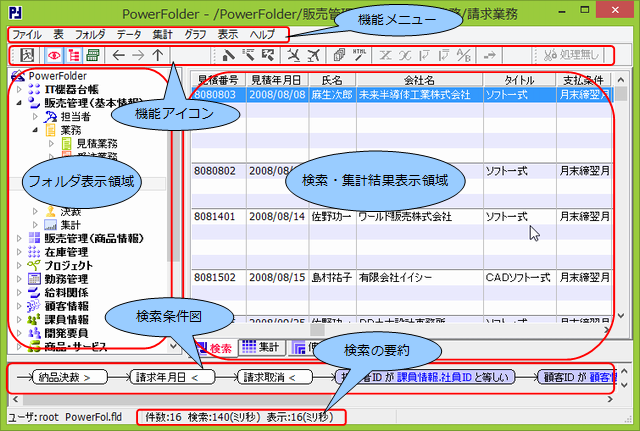The width and height of the screenshot is (640, 431).
Task: Open the ヘルプ menu
Action: 262,35
